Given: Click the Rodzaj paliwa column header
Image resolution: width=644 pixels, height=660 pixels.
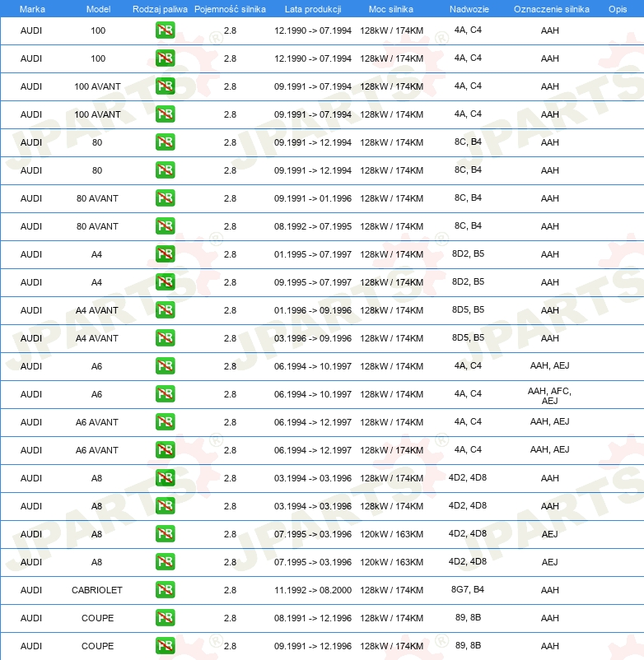Looking at the screenshot, I should point(160,9).
